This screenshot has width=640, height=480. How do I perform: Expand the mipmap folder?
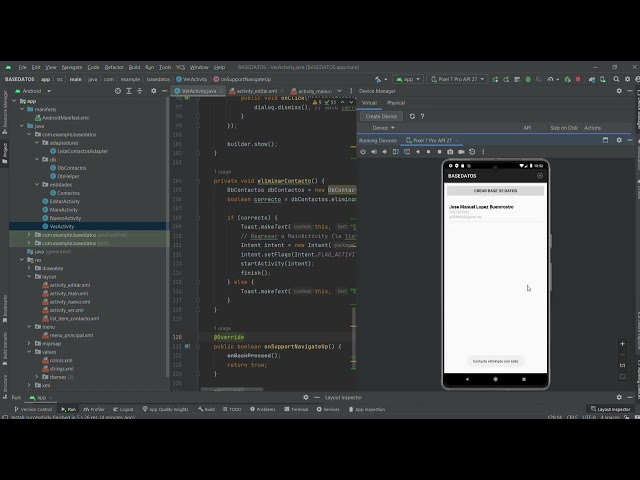click(29, 344)
